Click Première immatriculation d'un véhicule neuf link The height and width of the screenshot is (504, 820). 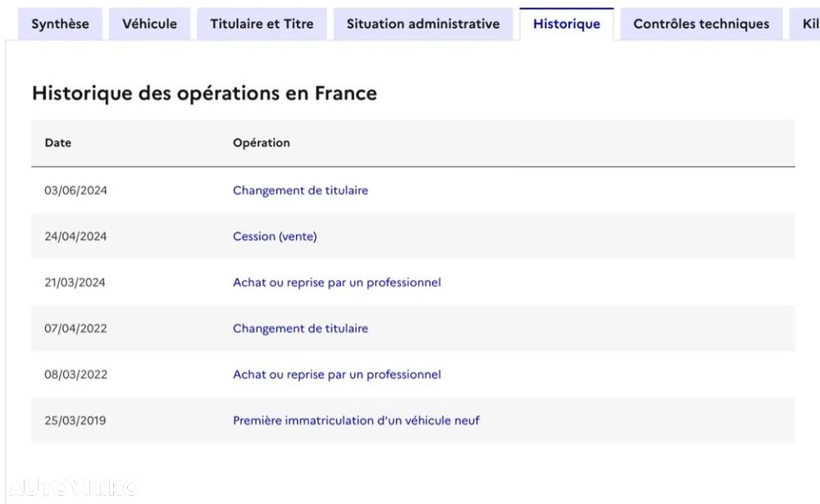[x=356, y=420]
